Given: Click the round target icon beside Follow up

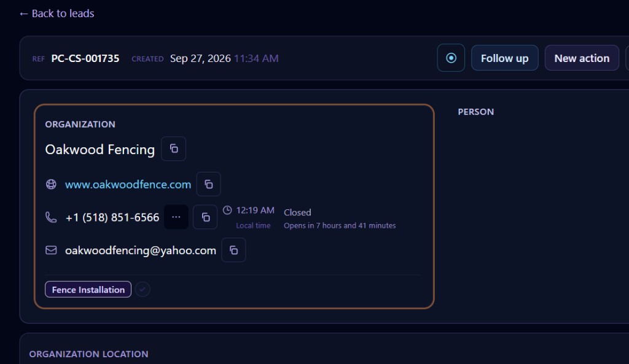Looking at the screenshot, I should 451,58.
